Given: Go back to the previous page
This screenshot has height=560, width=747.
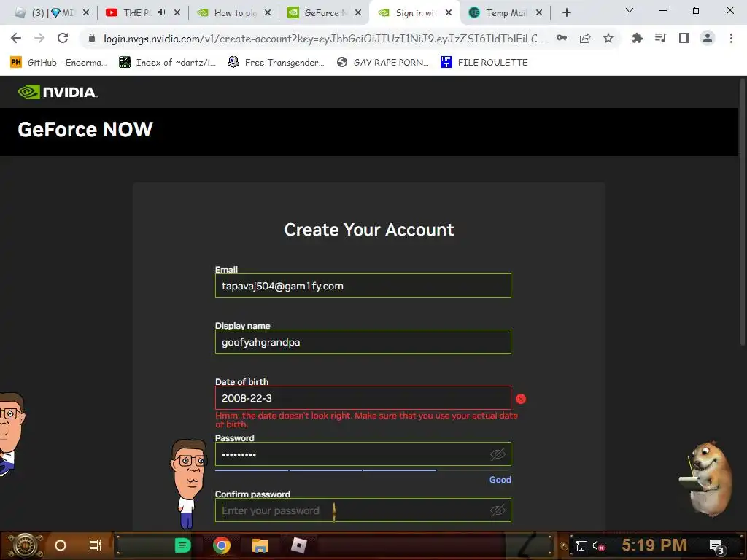Looking at the screenshot, I should [16, 38].
